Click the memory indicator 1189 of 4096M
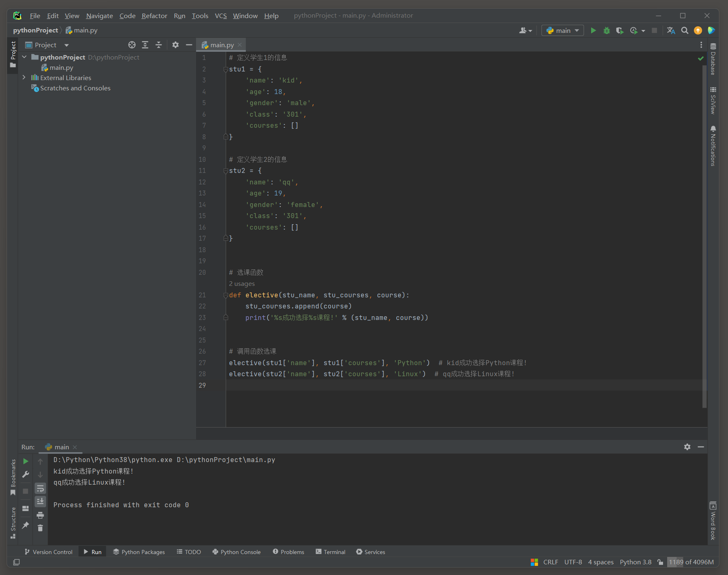Viewport: 728px width, 575px height. click(691, 562)
